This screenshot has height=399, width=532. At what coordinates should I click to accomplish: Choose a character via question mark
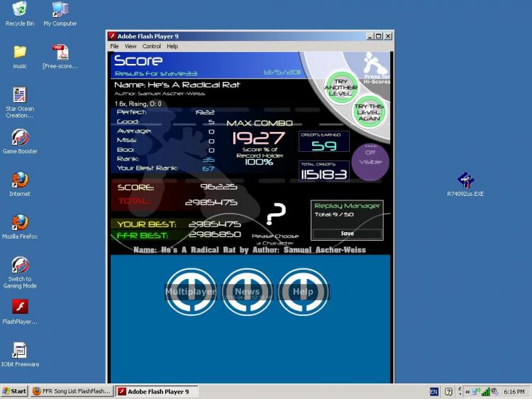coord(276,214)
